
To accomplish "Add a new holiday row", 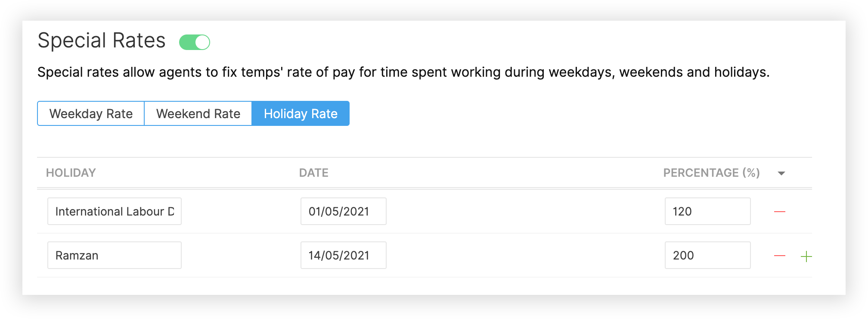I will coord(806,256).
